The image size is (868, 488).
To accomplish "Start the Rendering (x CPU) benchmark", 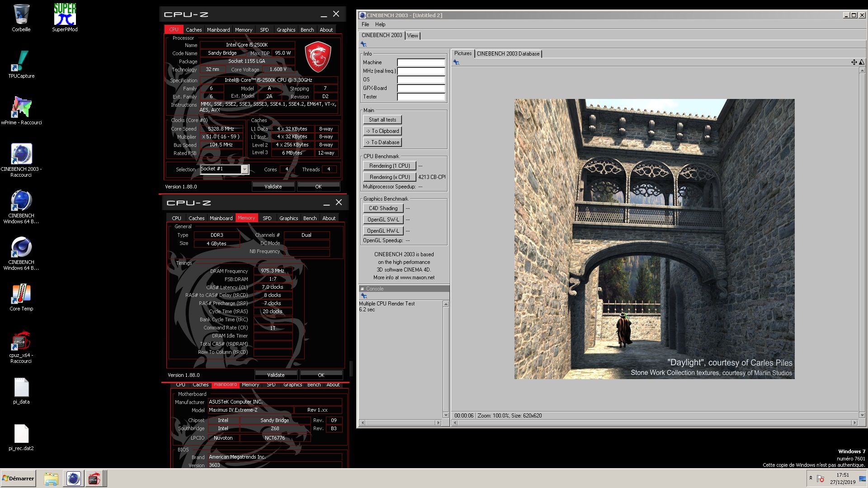I will click(x=390, y=177).
